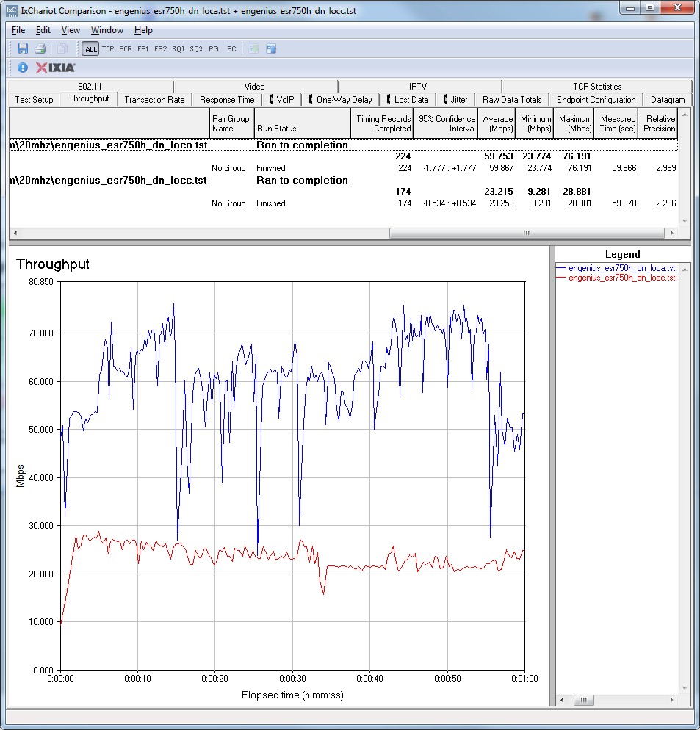Viewport: 700px width, 730px height.
Task: Open the View menu
Action: (x=71, y=30)
